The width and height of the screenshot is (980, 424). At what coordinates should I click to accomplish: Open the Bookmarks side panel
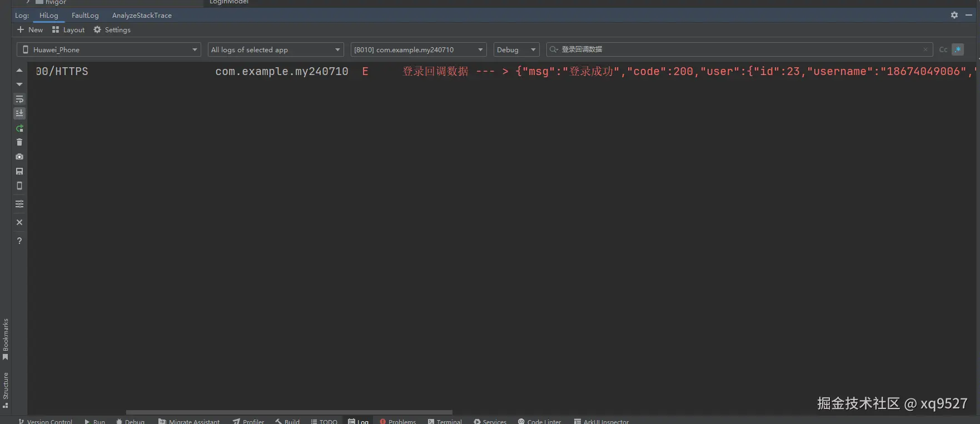pyautogui.click(x=6, y=339)
